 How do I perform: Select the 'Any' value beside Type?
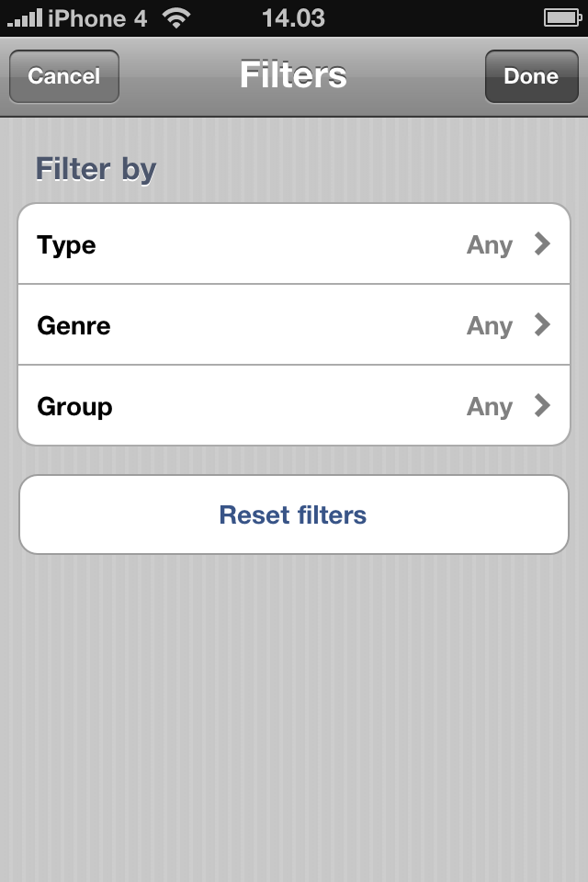click(x=489, y=245)
